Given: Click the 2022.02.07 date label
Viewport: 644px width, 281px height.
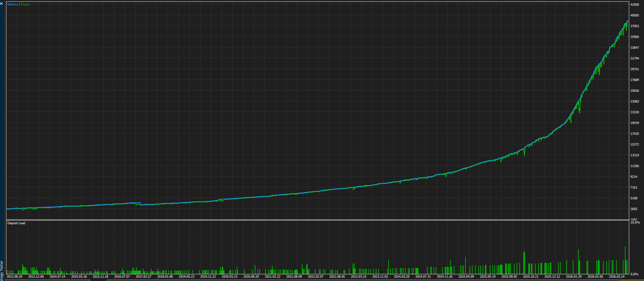Looking at the screenshot, I should [316, 277].
